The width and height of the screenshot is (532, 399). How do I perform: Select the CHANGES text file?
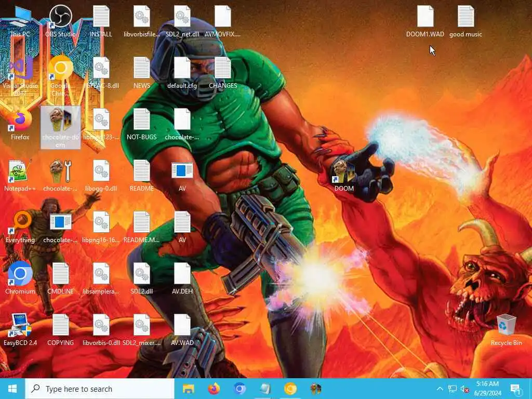223,73
